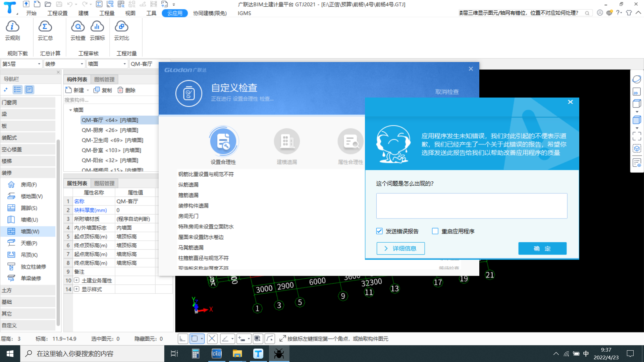Open the 工程设置 ribbon tab
The image size is (644, 362).
(57, 13)
